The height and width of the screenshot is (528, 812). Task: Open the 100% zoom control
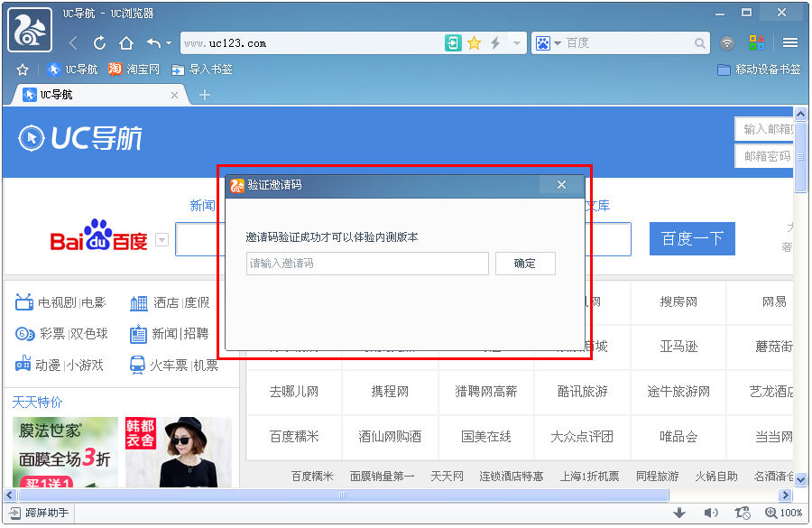tap(784, 513)
